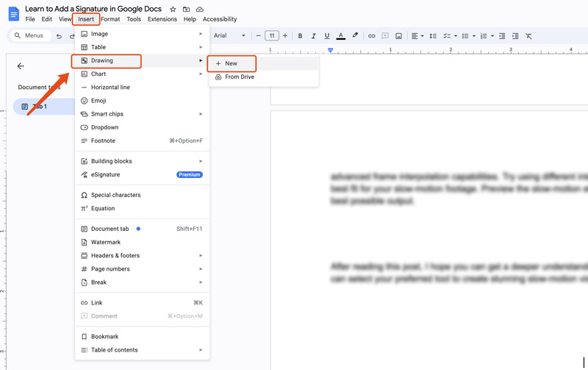Open the Extensions menu
The height and width of the screenshot is (370, 588).
pos(162,19)
